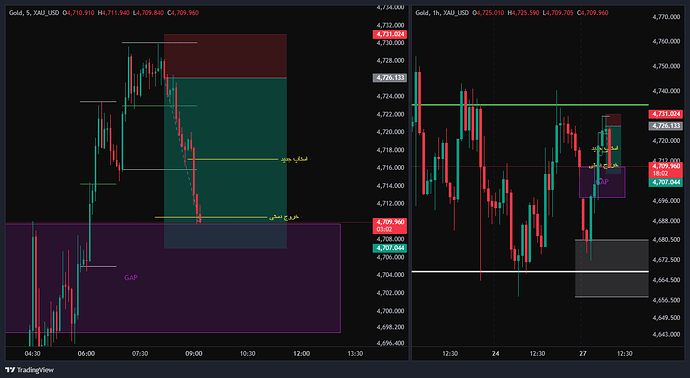690x378 pixels.
Task: Click the 4,688.000 price axis tick
Action: [667, 220]
